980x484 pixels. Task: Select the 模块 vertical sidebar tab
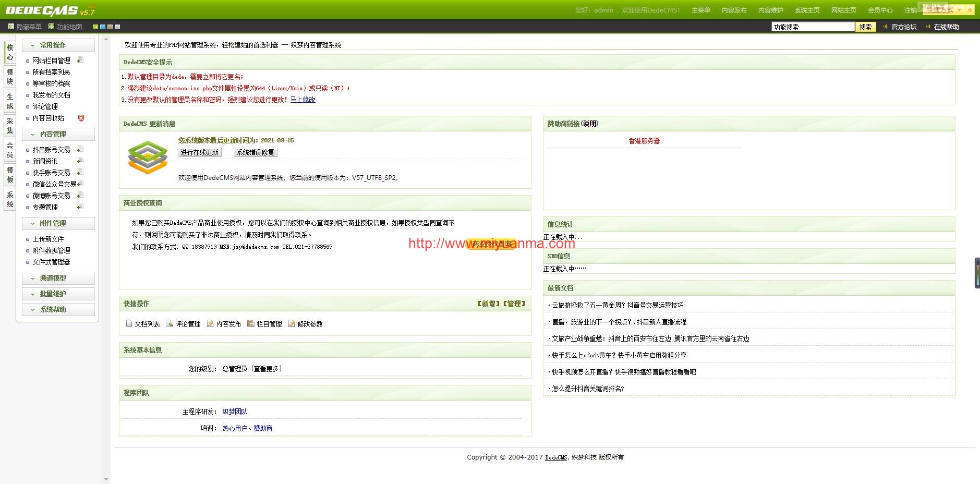[10, 77]
